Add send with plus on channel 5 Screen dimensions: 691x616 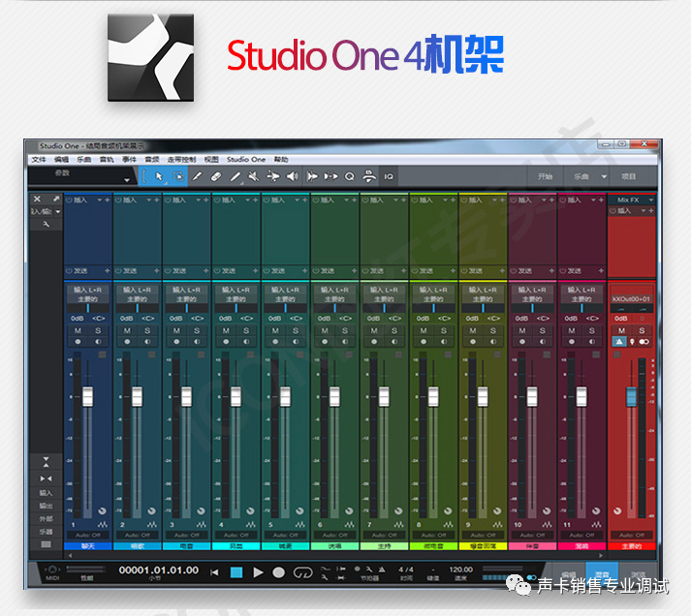click(304, 271)
